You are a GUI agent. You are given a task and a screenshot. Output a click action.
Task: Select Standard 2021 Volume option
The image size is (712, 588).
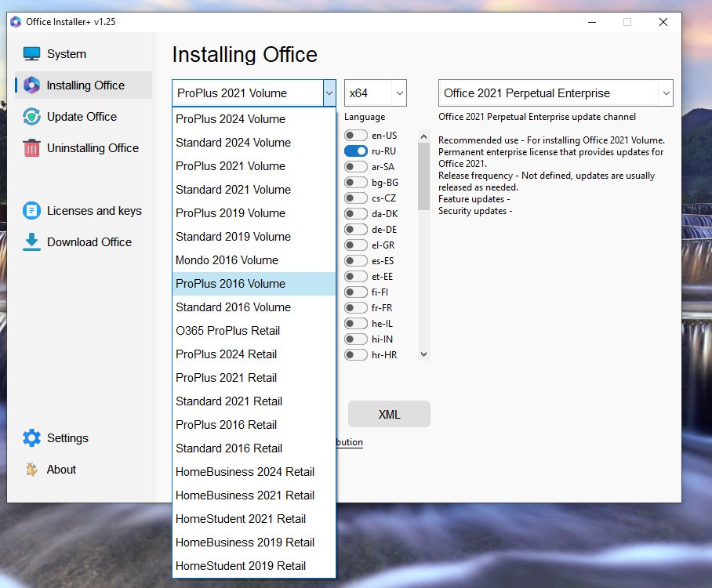pyautogui.click(x=254, y=190)
